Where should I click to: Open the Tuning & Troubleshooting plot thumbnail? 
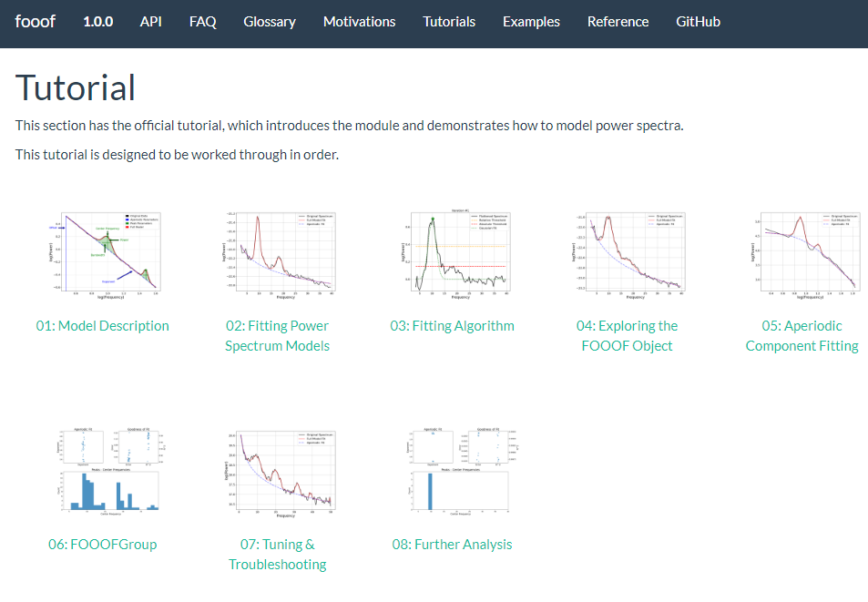click(277, 470)
